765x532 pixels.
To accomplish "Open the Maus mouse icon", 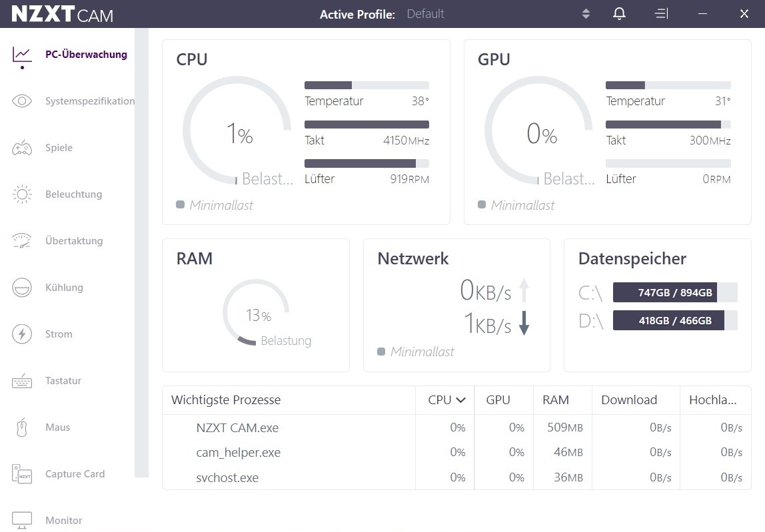I will click(21, 427).
